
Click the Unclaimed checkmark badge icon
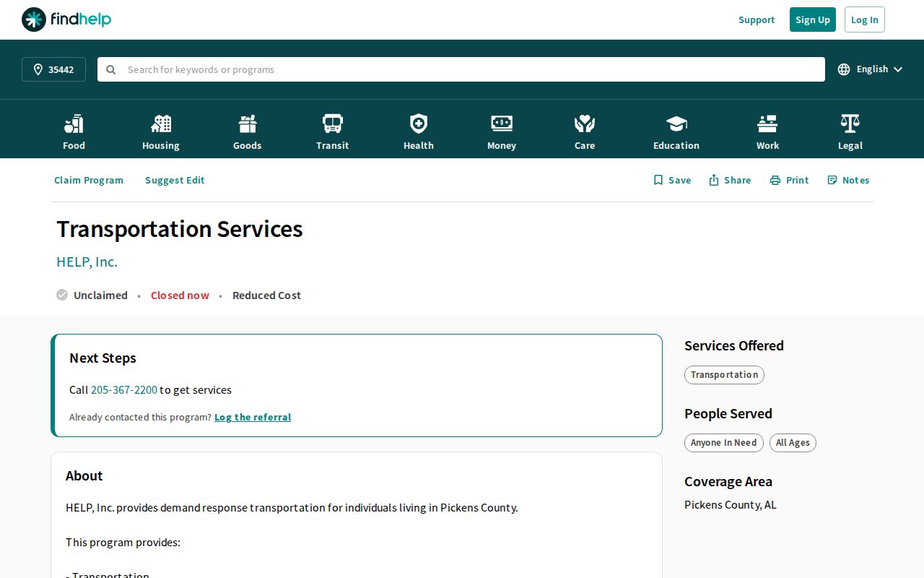point(62,295)
